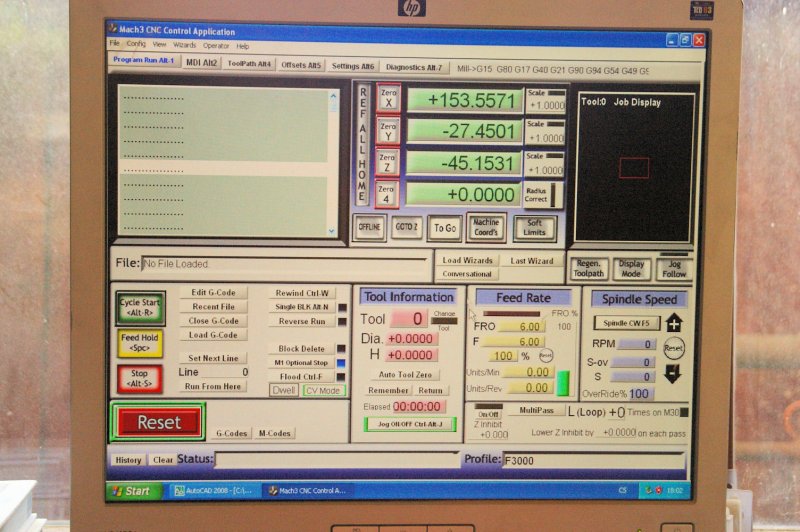Click the Cycle Start Alt-R button

point(140,308)
